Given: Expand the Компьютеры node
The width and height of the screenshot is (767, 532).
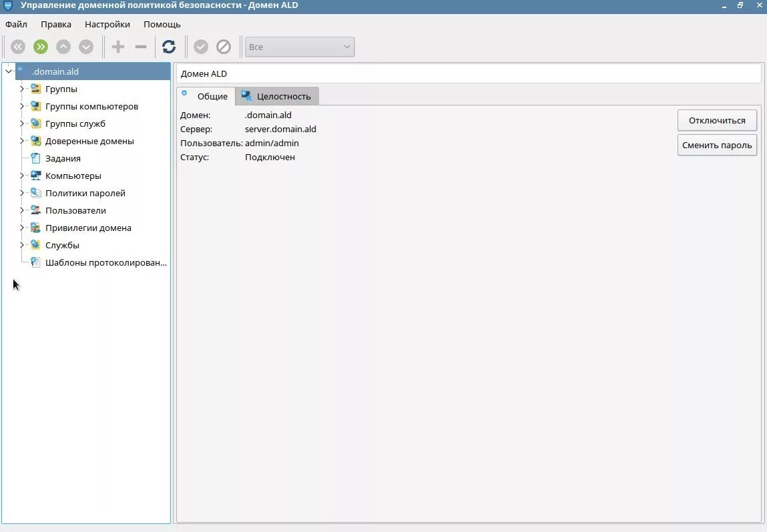Looking at the screenshot, I should [x=21, y=176].
